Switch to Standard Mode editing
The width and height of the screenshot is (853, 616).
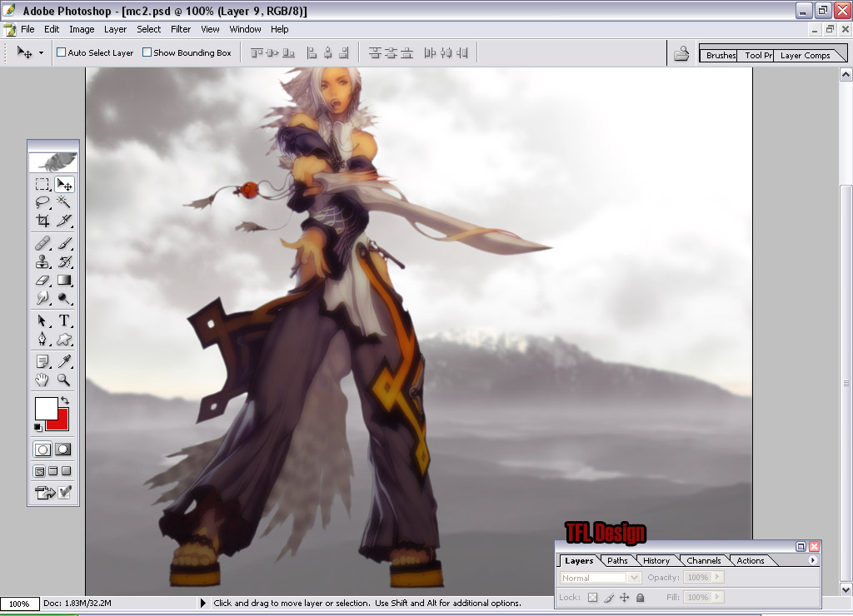(42, 450)
